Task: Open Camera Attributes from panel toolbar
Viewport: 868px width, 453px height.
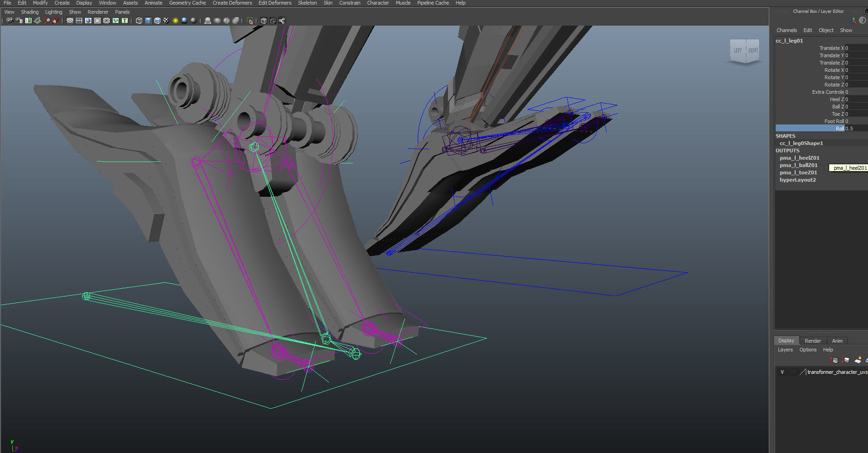Action: pyautogui.click(x=19, y=21)
